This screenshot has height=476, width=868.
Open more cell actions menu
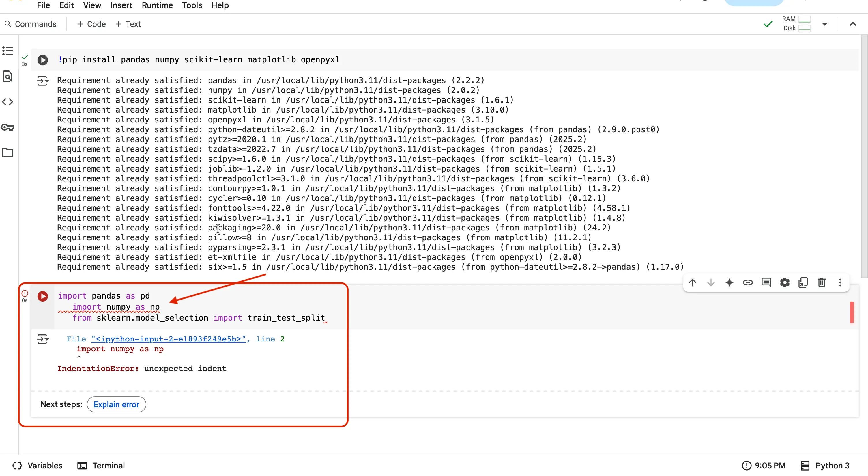coord(840,282)
